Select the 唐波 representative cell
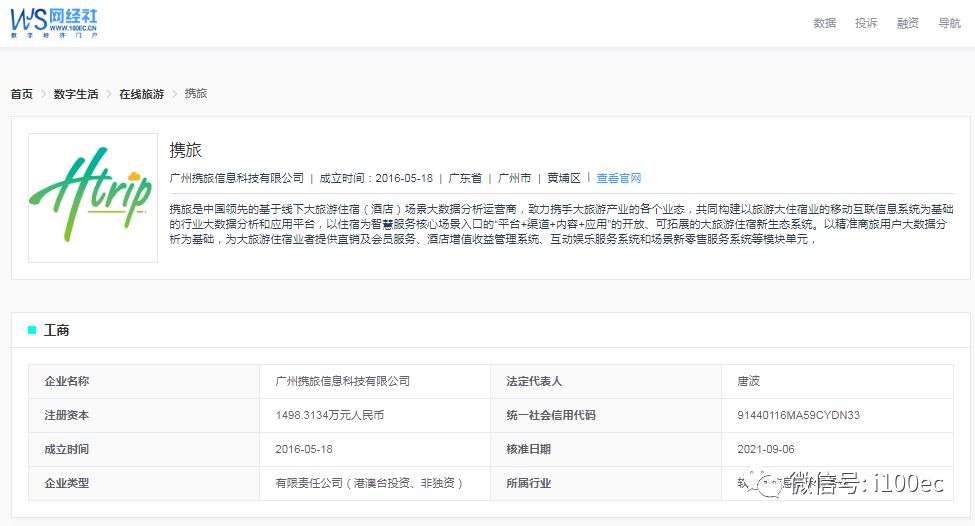The width and height of the screenshot is (975, 526). pos(749,381)
